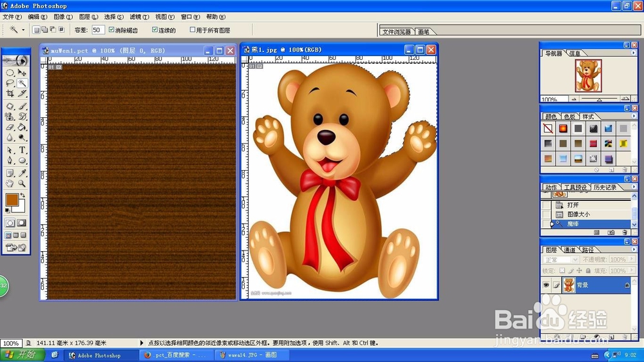Select the Move tool

click(x=22, y=73)
